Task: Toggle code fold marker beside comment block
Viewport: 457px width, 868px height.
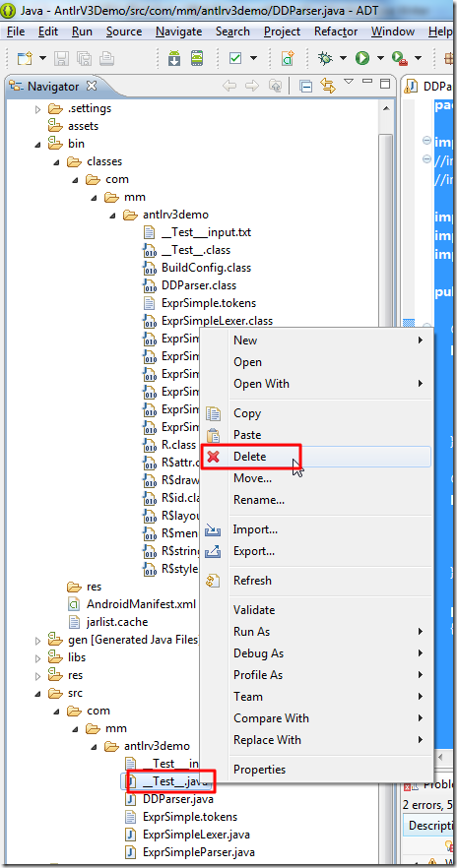Action: point(426,158)
